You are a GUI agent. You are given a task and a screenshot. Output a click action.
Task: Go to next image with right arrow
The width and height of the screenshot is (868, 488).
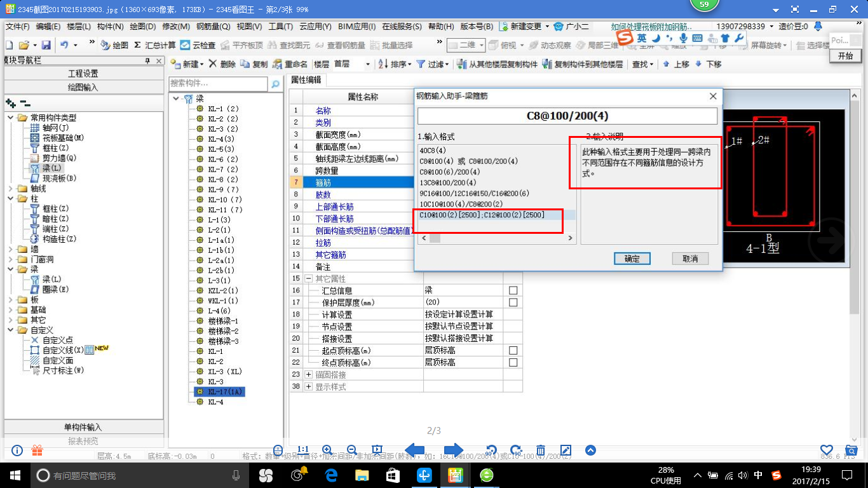(453, 450)
